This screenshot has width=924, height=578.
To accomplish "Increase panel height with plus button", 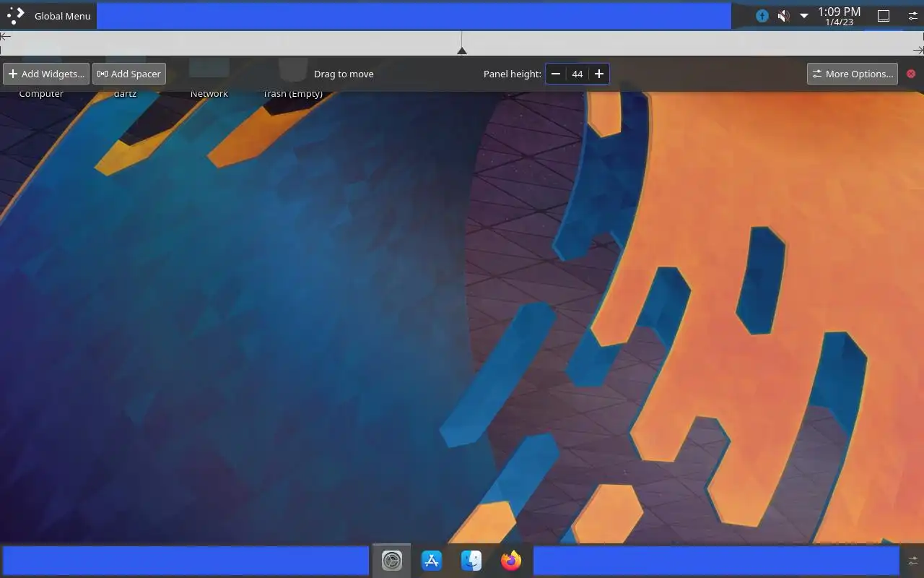I will click(x=598, y=74).
